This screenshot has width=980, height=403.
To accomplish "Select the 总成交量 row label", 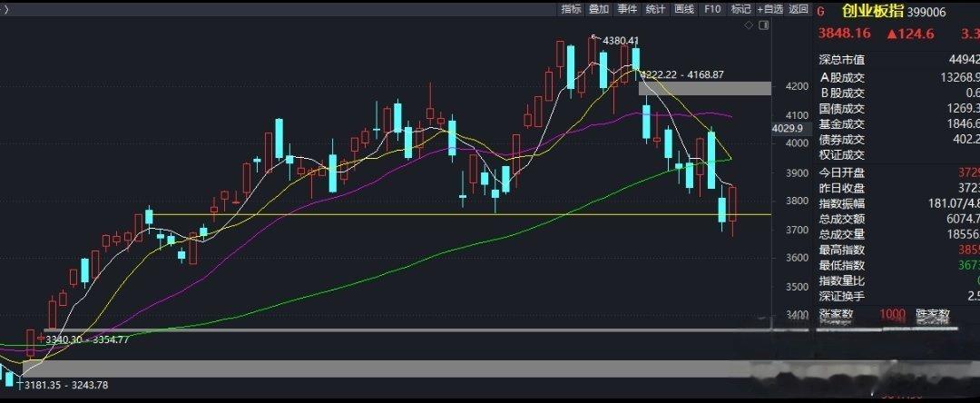I will (842, 234).
